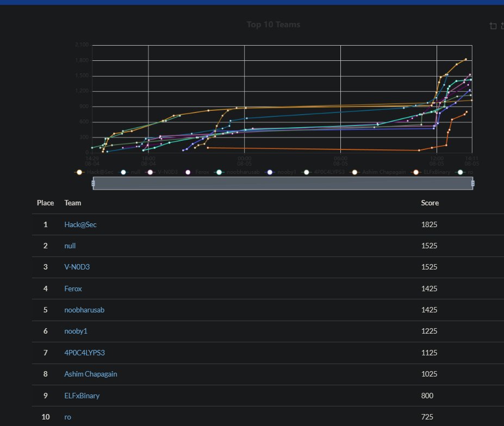Toggle ELFxBinary series in chart legend
Screen dimensions: 504x426
click(x=431, y=172)
